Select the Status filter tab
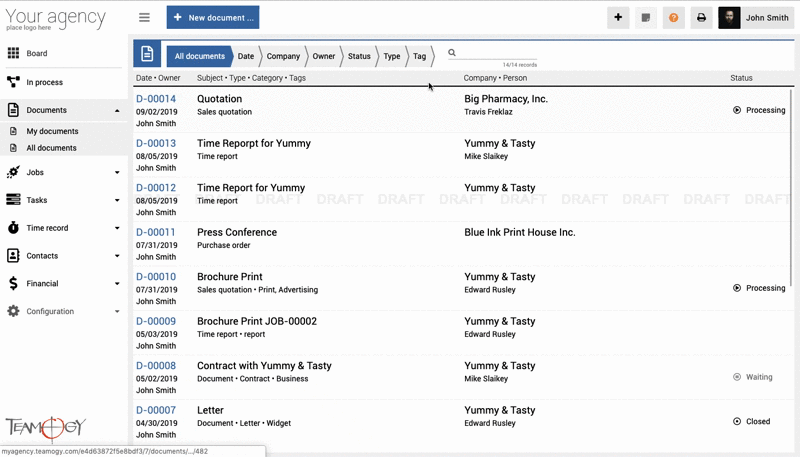The width and height of the screenshot is (800, 457). pyautogui.click(x=359, y=56)
